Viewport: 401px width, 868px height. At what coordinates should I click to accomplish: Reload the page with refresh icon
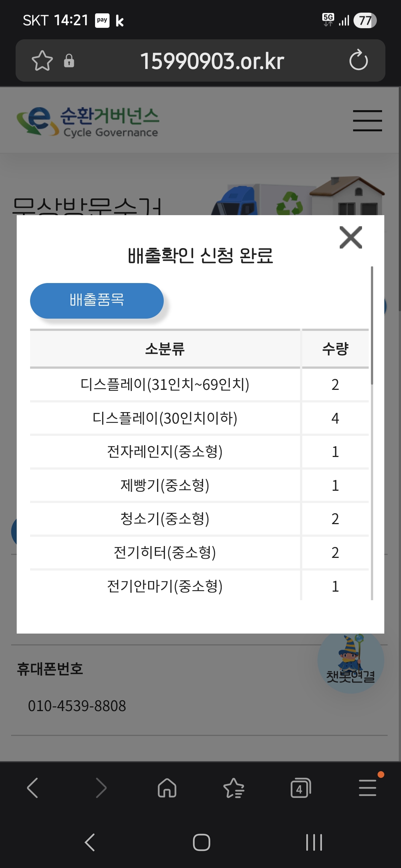[358, 60]
